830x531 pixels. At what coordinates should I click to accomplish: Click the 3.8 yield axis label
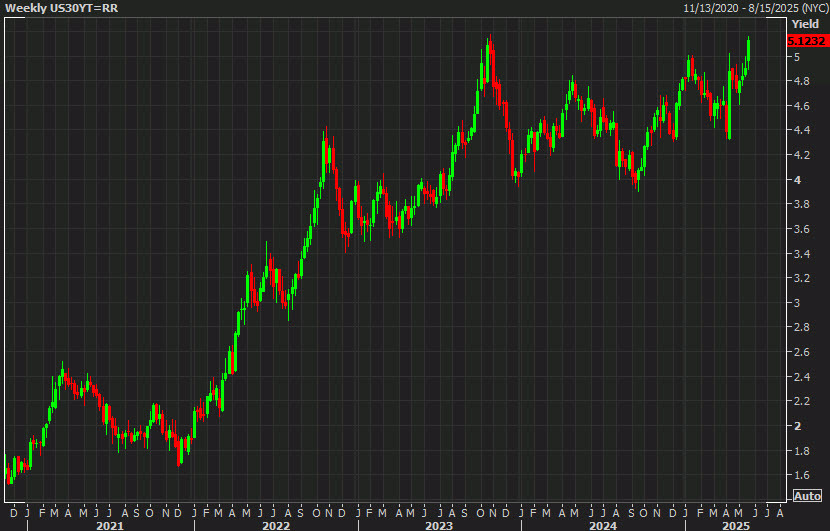click(801, 204)
